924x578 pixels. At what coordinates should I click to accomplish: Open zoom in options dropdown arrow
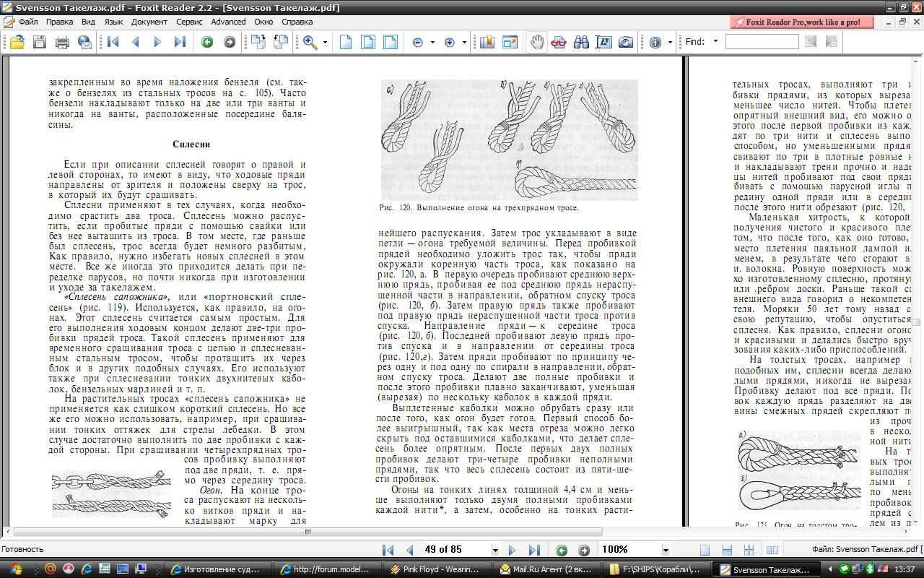pos(464,43)
